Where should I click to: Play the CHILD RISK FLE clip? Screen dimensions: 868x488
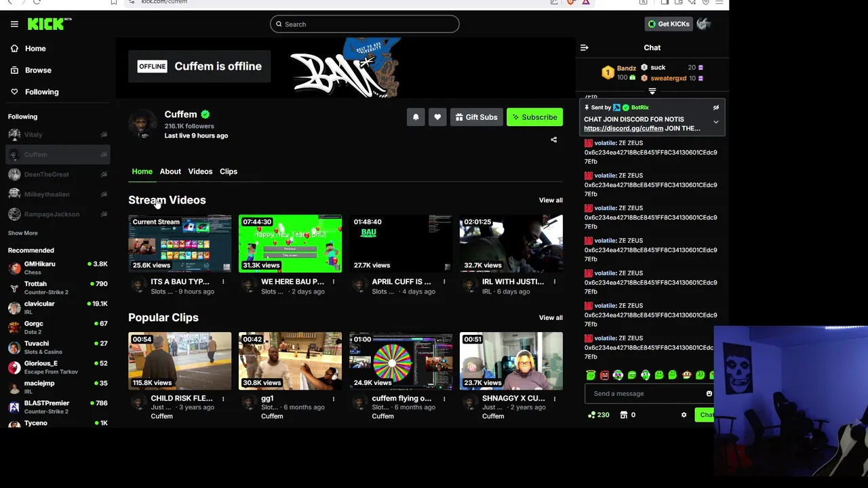(180, 361)
